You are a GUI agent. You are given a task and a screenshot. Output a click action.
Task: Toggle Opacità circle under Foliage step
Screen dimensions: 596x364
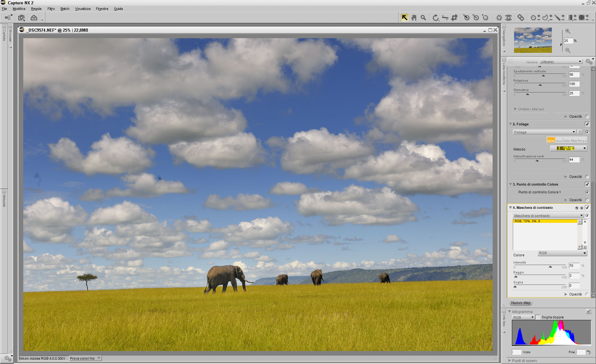587,177
